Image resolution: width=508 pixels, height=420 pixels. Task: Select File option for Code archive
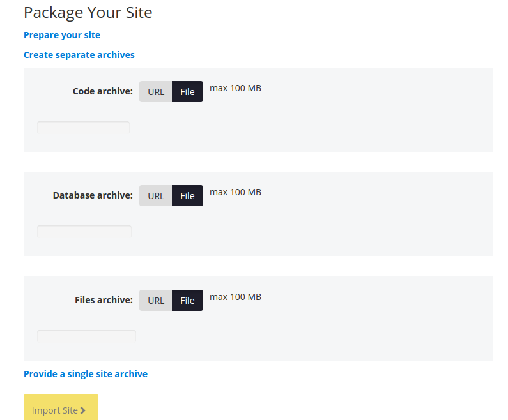click(x=187, y=92)
